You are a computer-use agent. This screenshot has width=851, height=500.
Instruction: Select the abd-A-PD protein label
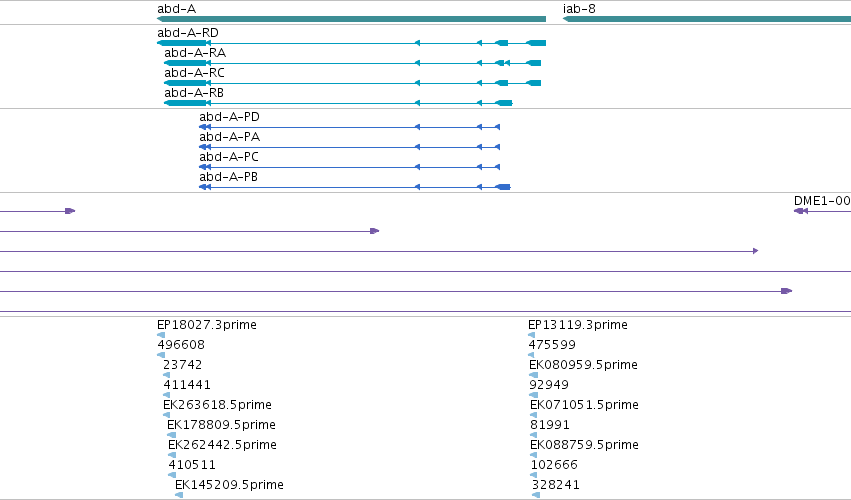pos(229,117)
